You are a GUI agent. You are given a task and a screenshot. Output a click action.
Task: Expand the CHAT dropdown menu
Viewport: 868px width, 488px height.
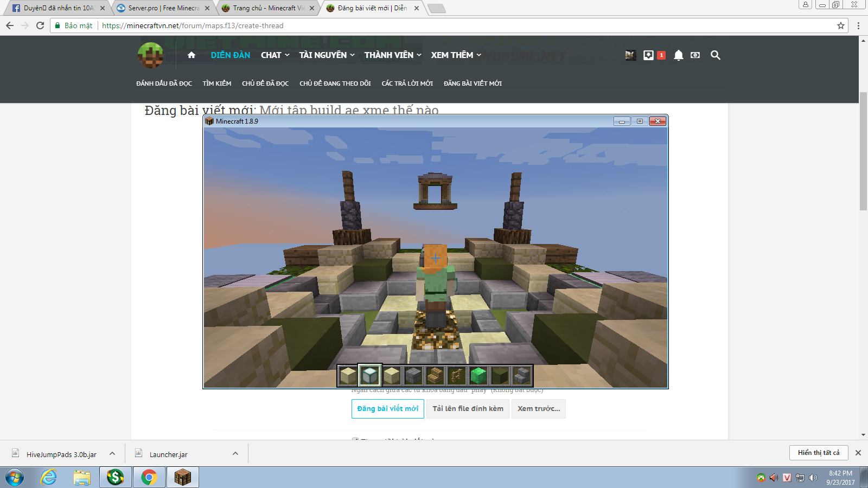coord(275,55)
